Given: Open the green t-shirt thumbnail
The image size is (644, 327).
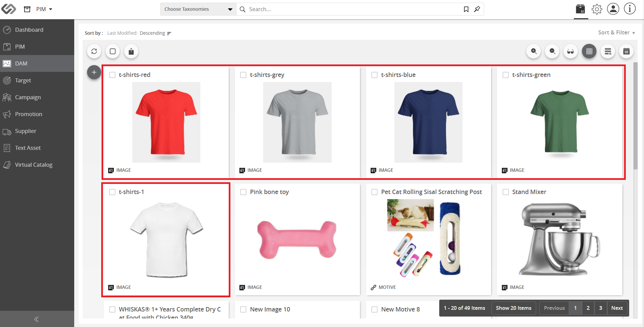Looking at the screenshot, I should tap(560, 122).
